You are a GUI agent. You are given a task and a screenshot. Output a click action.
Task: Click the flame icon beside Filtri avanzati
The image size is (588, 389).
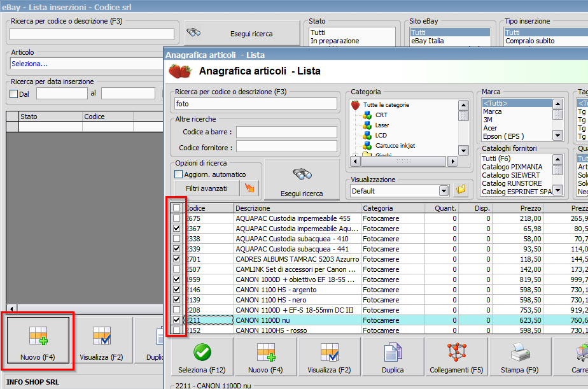pos(249,188)
